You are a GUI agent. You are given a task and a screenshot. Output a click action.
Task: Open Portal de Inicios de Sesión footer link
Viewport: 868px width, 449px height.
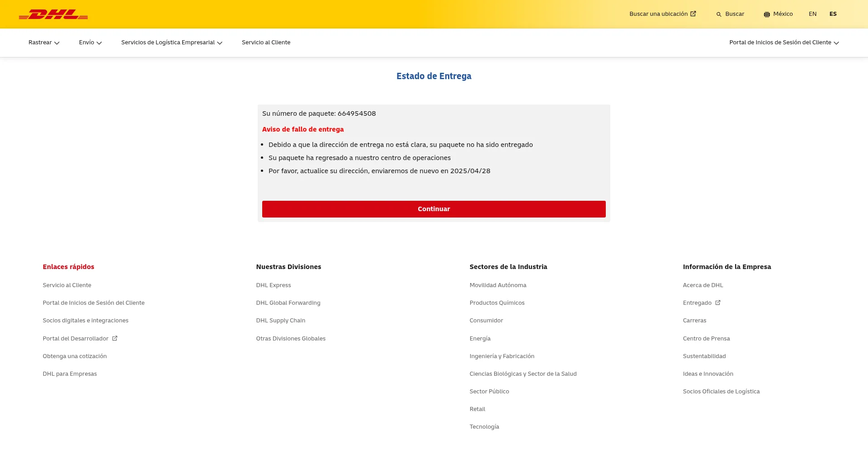point(94,302)
